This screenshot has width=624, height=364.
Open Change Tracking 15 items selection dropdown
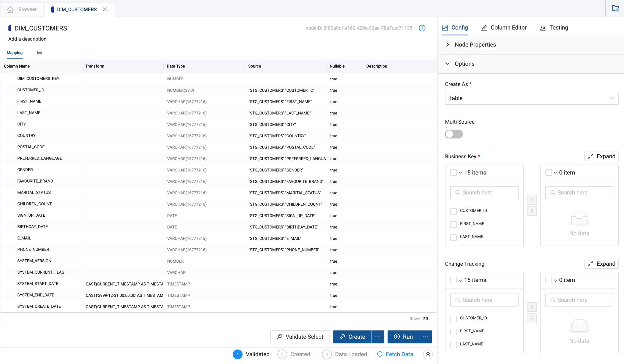[460, 280]
